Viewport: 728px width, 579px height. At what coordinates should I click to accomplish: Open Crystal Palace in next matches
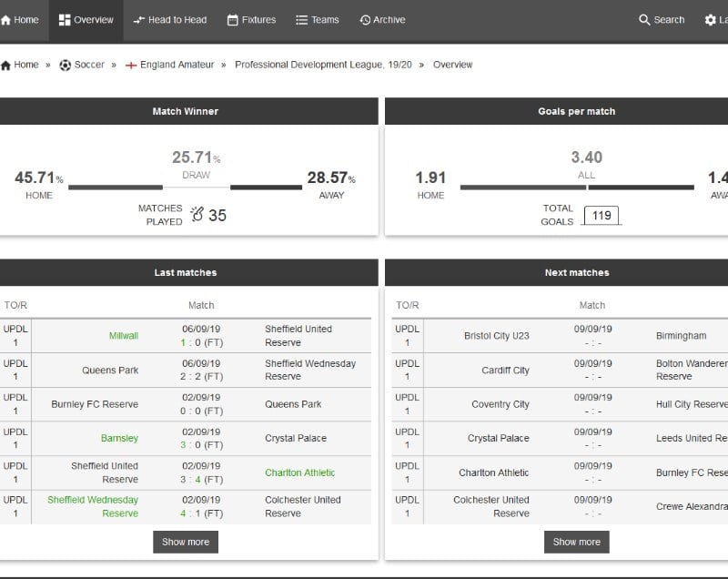pyautogui.click(x=498, y=438)
